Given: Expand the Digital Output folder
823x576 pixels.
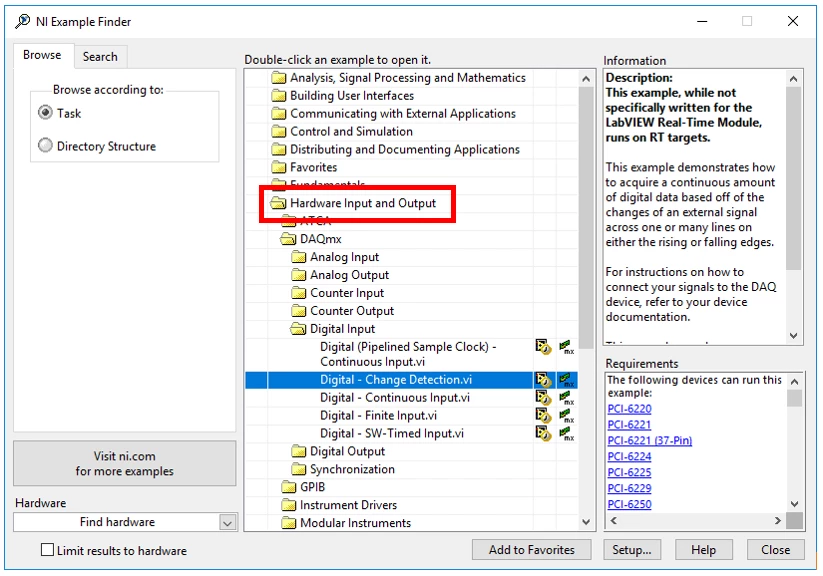Looking at the screenshot, I should (299, 452).
